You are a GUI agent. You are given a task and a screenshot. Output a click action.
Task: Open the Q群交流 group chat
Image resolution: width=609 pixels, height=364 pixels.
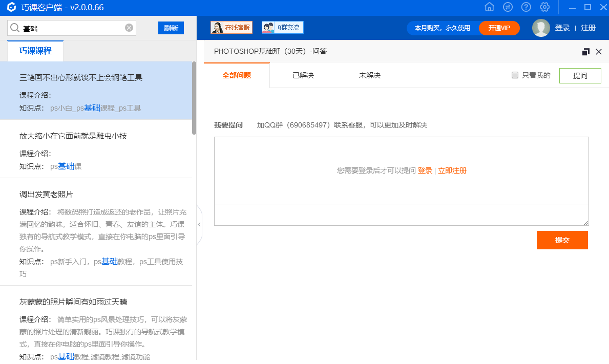click(x=282, y=27)
